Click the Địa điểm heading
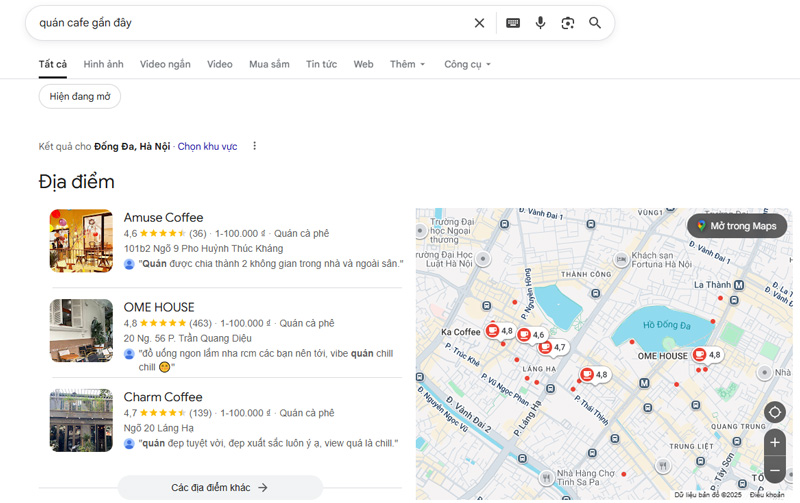The image size is (800, 503). click(77, 182)
